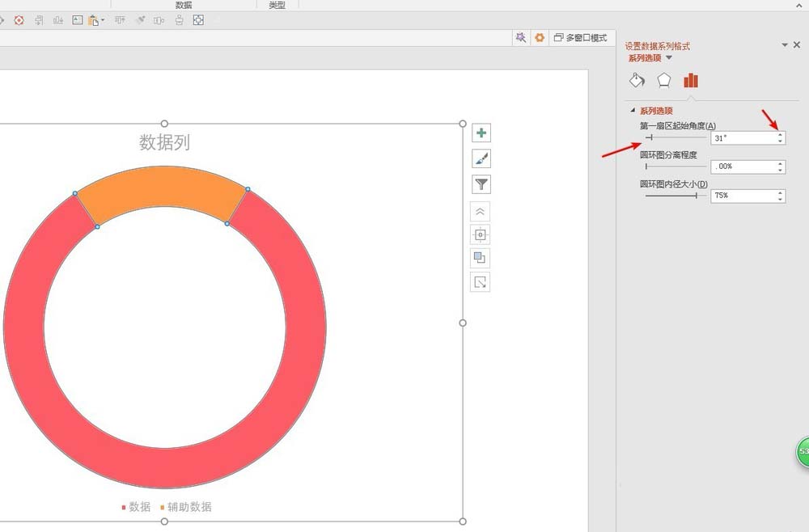The image size is (809, 532).
Task: Open Fill & Line paint bucket tab
Action: pos(637,80)
